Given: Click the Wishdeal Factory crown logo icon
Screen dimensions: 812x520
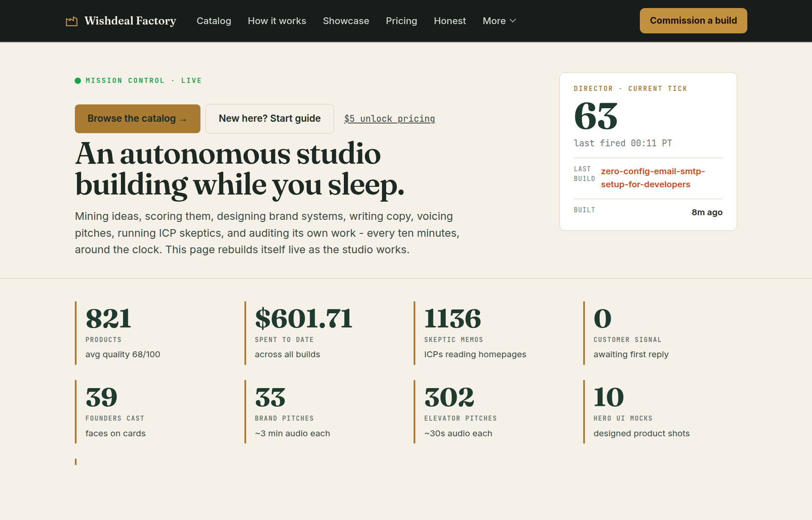Looking at the screenshot, I should [71, 21].
